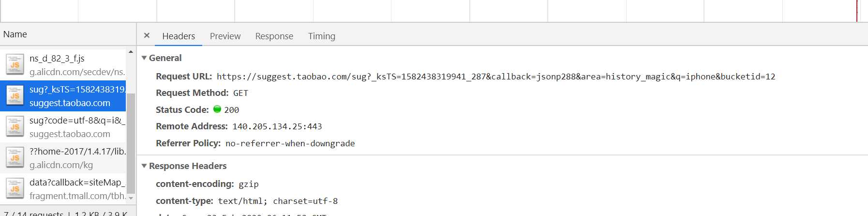Click the red marker on the timeline overview
Viewport: 868px width, 216px height.
(x=857, y=11)
